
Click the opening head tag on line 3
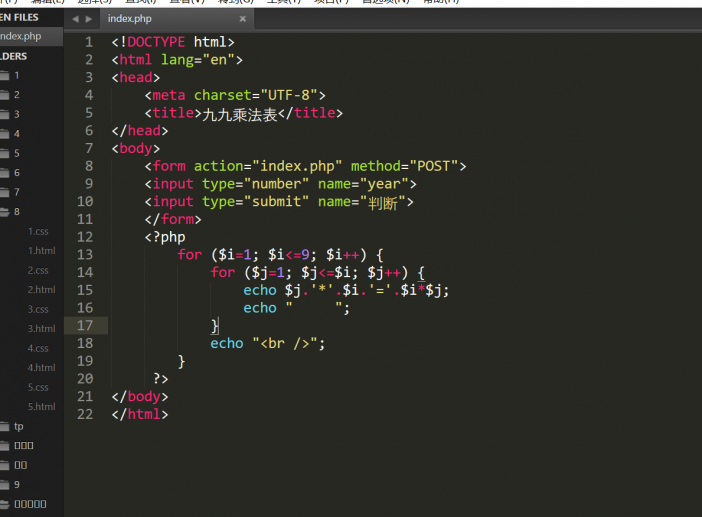pos(136,77)
